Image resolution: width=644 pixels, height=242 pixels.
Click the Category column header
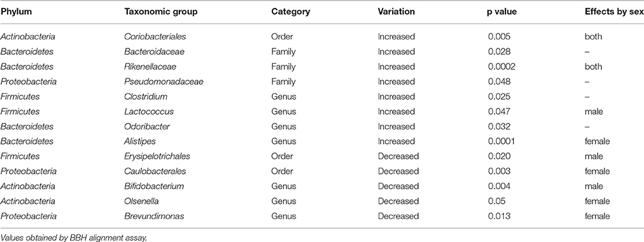[x=290, y=12]
